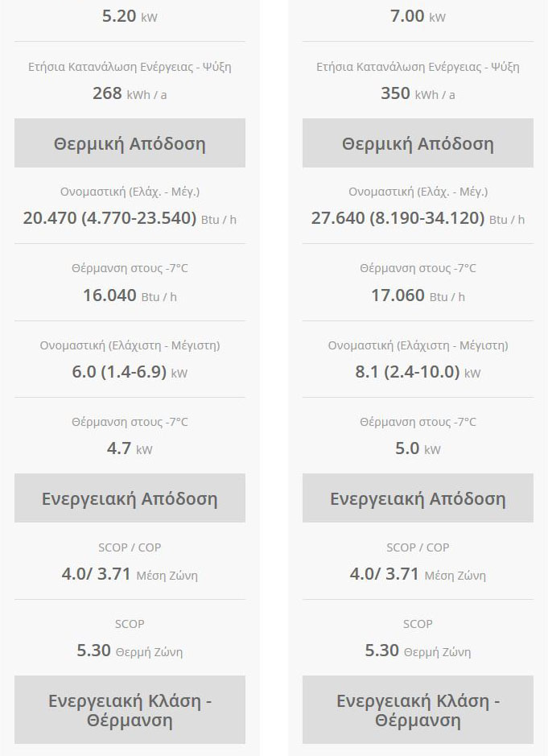Viewport: 548px width, 756px height.
Task: Click the Ονομαστική (Ελάχιστη - Μέγιστη) label above 8.1 kW
Action: (418, 345)
